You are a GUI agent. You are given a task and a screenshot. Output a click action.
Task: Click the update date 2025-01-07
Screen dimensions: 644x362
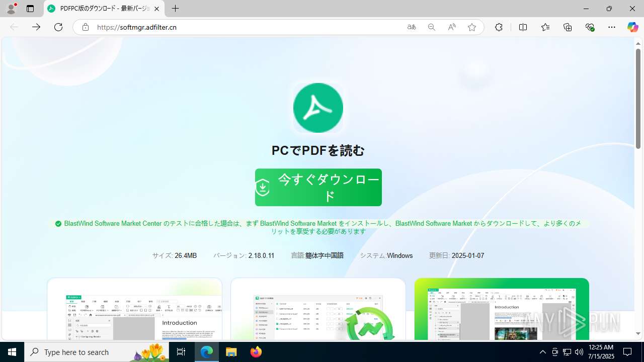468,255
